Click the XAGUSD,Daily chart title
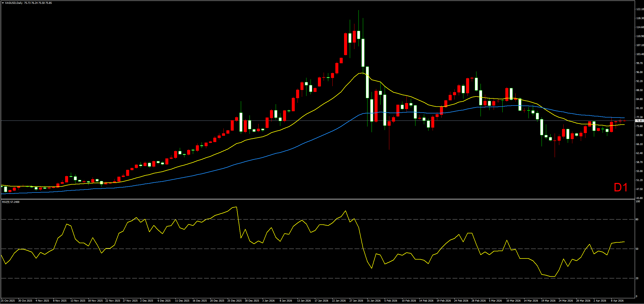This screenshot has width=644, height=304. (14, 3)
